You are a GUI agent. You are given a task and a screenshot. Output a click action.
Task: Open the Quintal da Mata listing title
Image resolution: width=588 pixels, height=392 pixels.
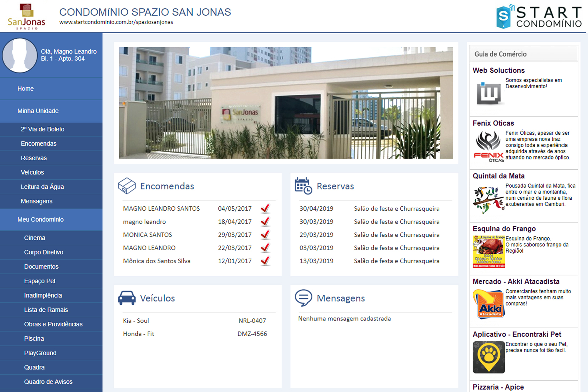pyautogui.click(x=498, y=176)
